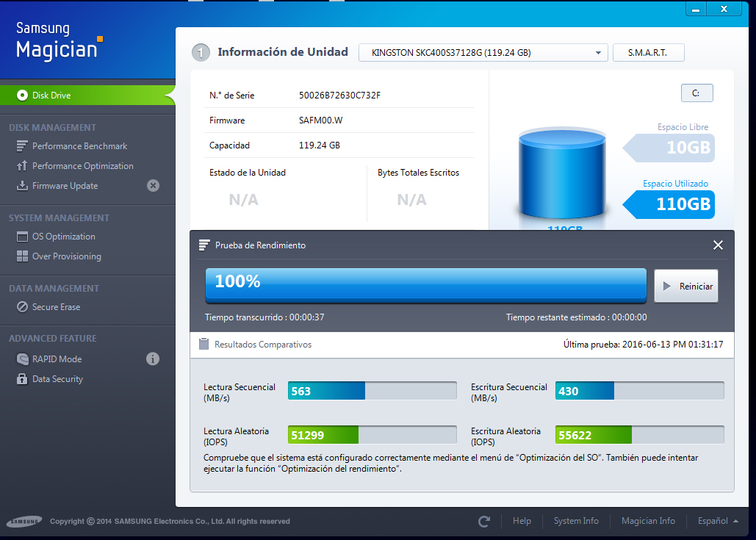756x540 pixels.
Task: Click the Samsung logo in the footer
Action: coord(24,521)
